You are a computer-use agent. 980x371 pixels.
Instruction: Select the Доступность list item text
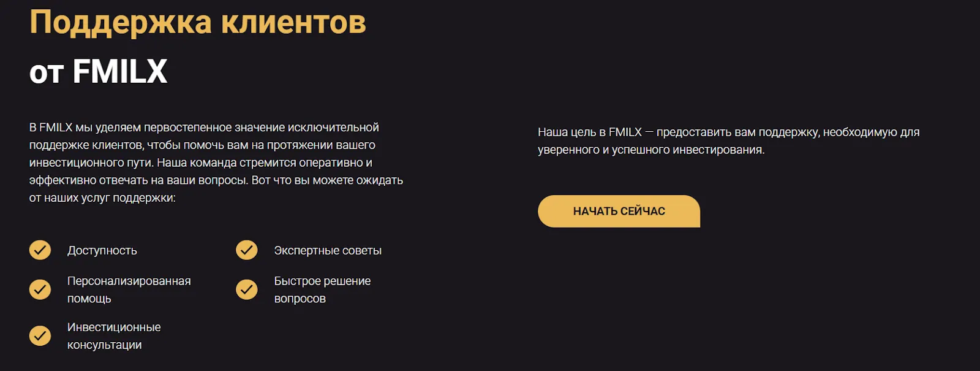click(x=102, y=250)
